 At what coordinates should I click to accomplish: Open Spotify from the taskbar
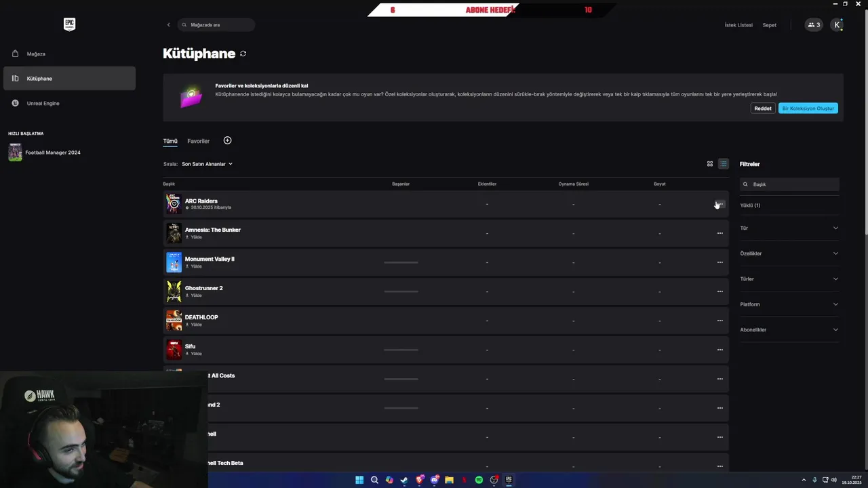[x=479, y=480]
